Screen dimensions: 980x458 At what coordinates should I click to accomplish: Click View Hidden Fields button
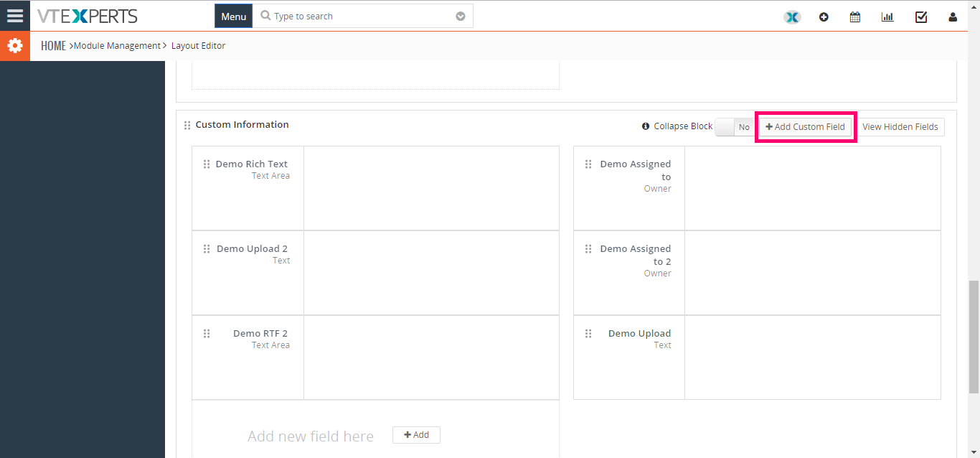[x=900, y=127]
